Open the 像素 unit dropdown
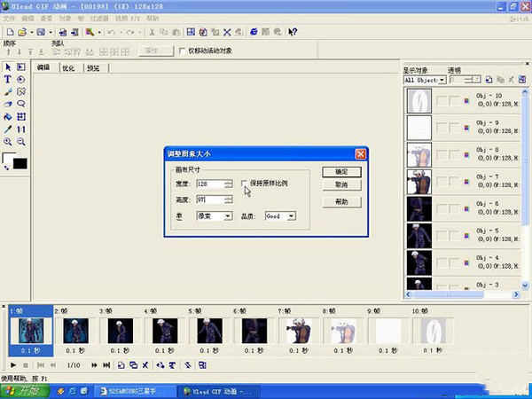The height and width of the screenshot is (399, 532). point(228,215)
